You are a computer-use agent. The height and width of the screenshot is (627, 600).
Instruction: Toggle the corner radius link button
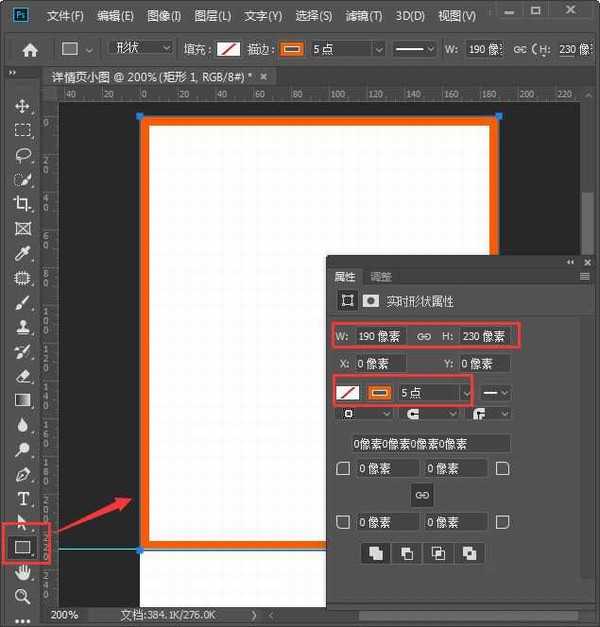[x=422, y=495]
